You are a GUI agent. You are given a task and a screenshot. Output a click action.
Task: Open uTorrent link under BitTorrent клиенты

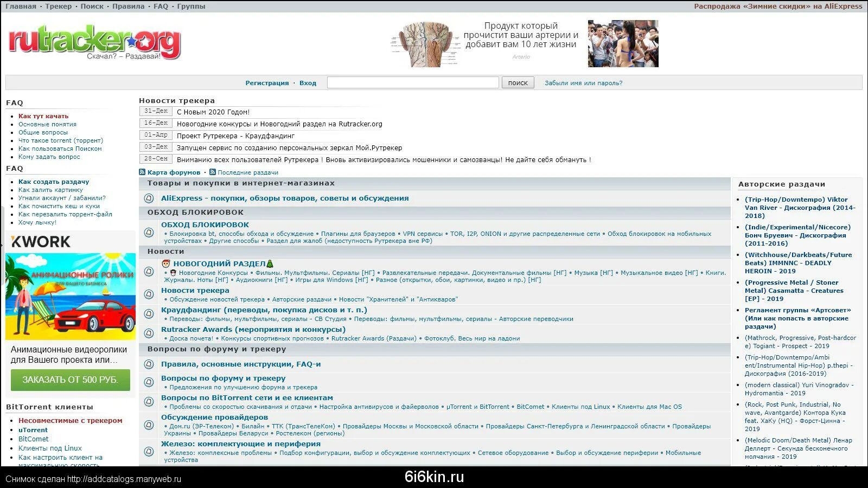pos(33,430)
